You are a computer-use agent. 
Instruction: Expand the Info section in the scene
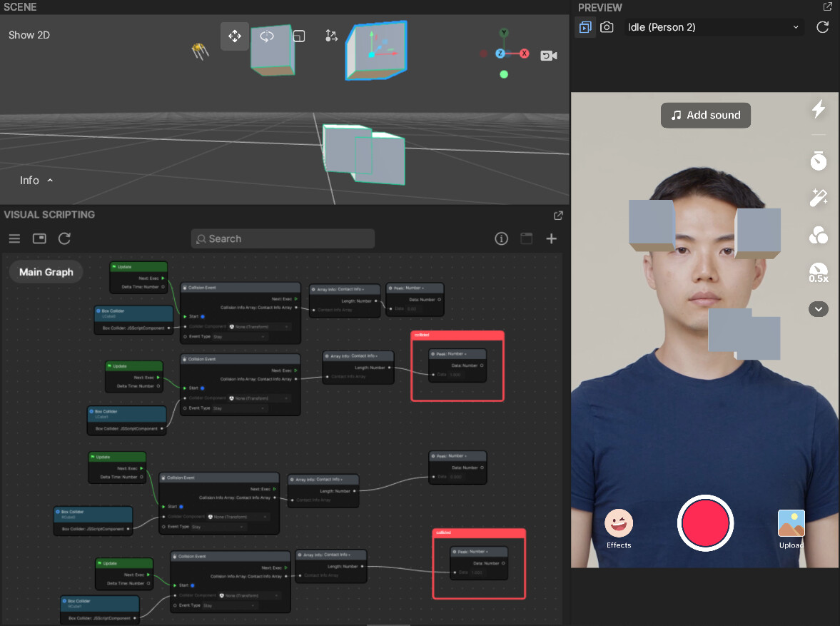tap(36, 181)
